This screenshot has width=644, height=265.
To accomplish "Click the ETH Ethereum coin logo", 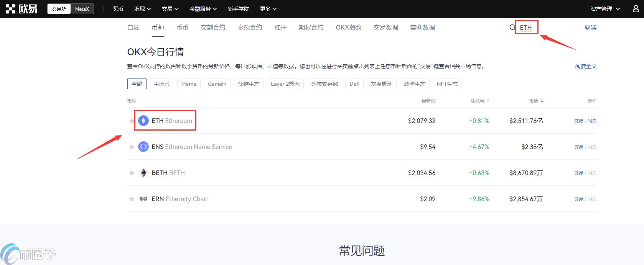I will click(x=143, y=121).
